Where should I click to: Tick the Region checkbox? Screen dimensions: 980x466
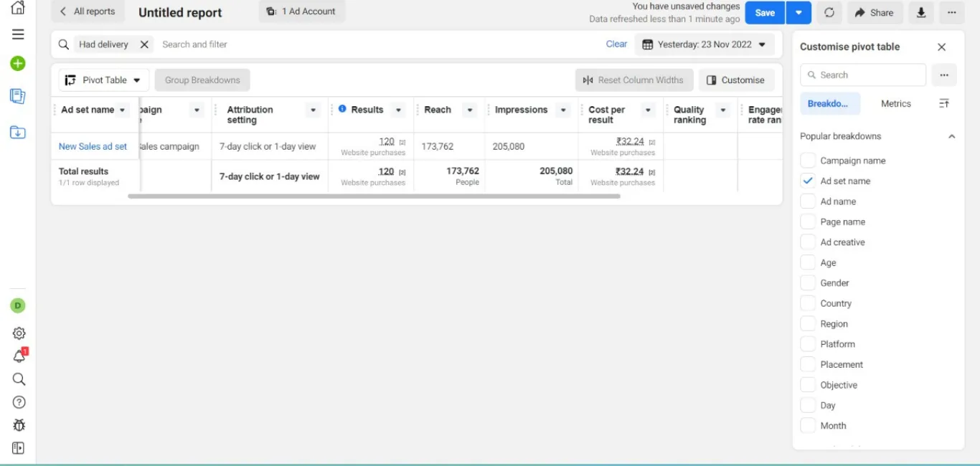coord(808,323)
